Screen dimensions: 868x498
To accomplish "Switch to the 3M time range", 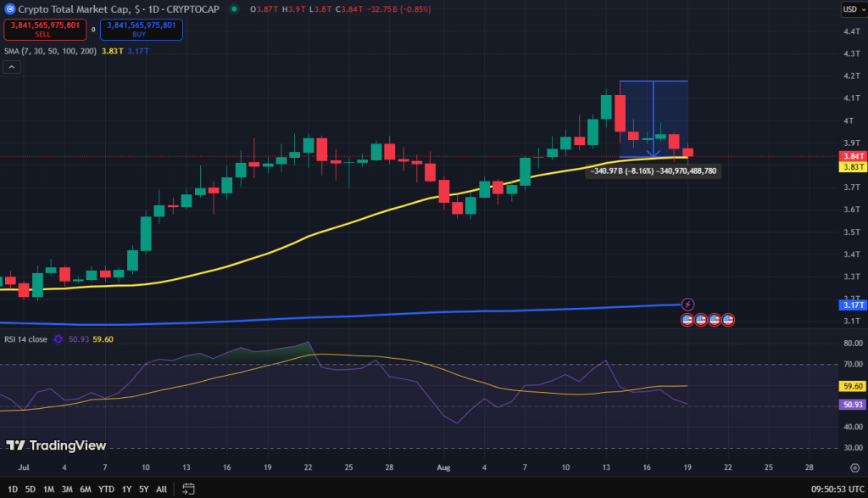I will [67, 490].
